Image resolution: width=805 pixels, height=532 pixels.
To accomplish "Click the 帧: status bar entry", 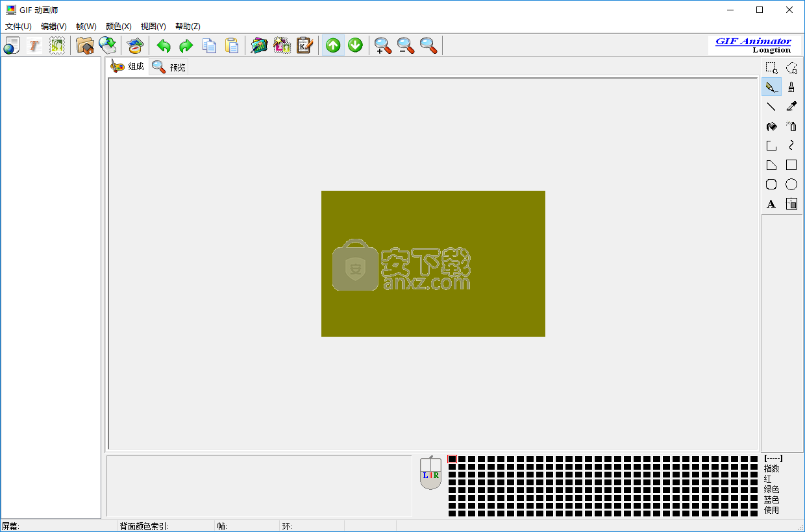I will pyautogui.click(x=222, y=526).
